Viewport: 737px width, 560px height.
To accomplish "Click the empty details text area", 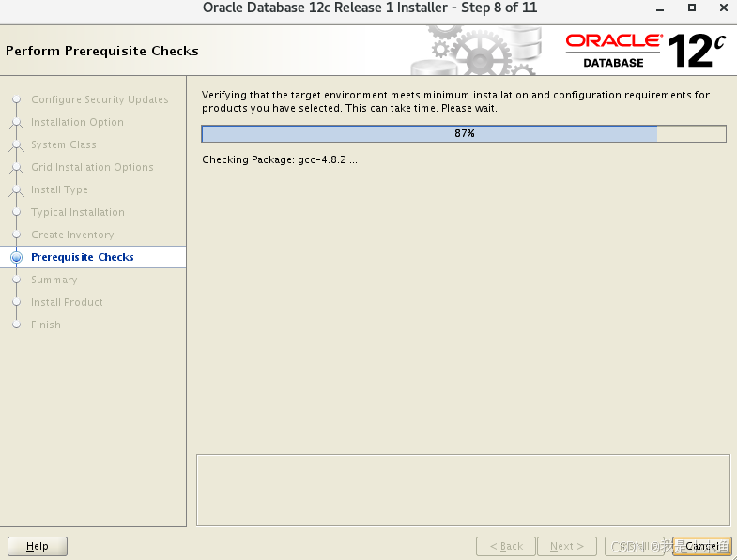I will (463, 490).
